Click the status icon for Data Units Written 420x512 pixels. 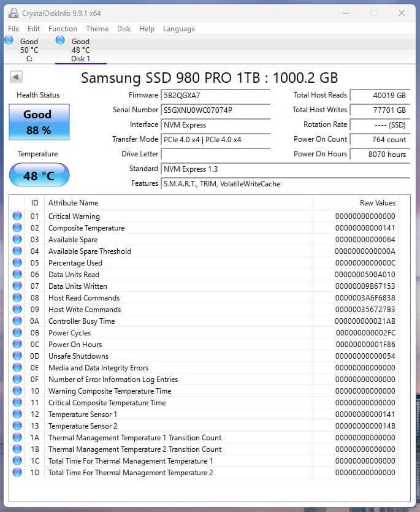click(x=17, y=286)
